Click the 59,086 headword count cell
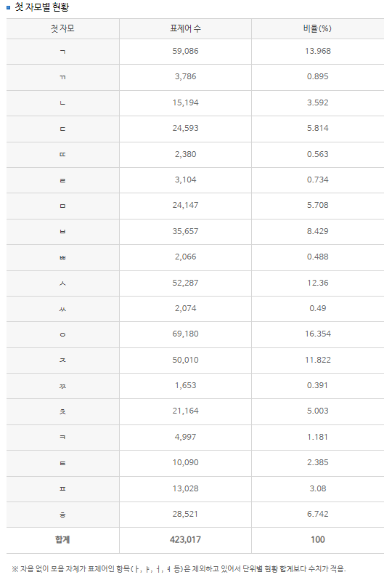The width and height of the screenshot is (392, 580). pos(185,51)
